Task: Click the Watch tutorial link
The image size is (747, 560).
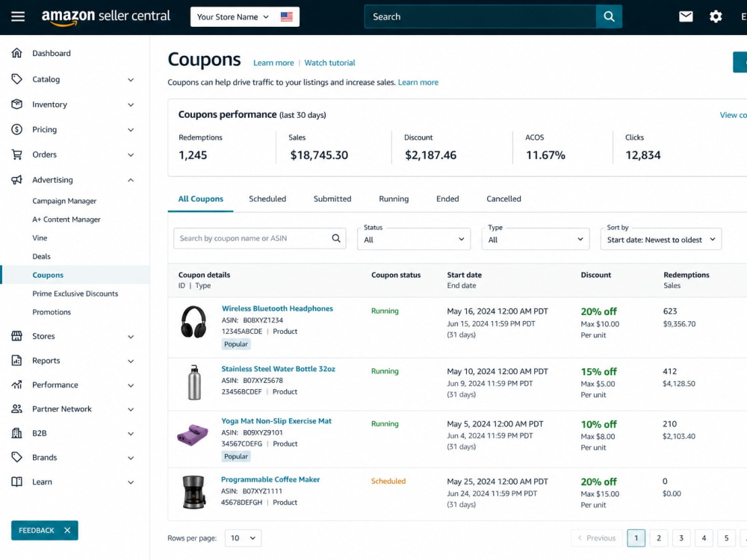Action: (329, 63)
